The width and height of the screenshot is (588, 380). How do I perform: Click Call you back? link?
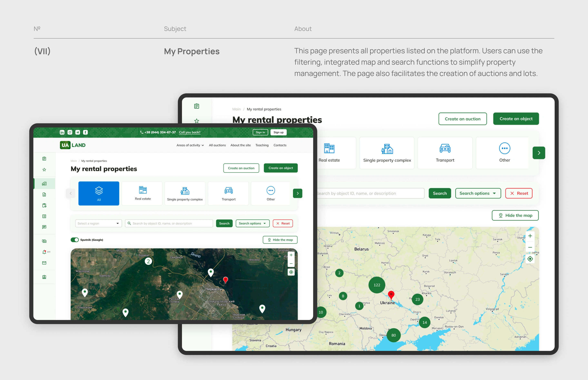190,132
